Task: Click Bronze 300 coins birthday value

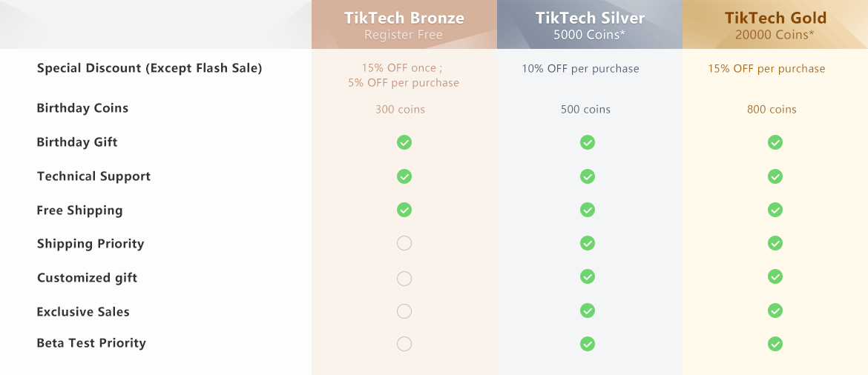Action: tap(400, 110)
